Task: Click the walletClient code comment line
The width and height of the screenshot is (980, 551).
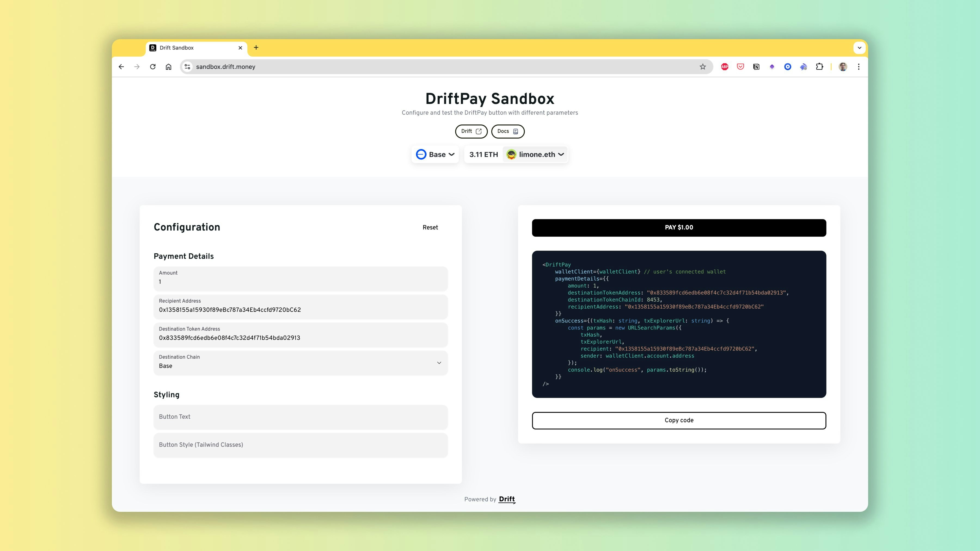Action: pyautogui.click(x=640, y=272)
